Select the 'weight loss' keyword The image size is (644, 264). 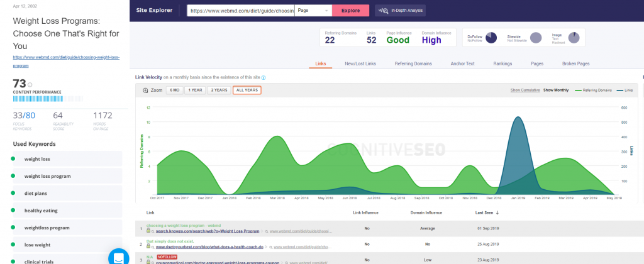(67, 159)
